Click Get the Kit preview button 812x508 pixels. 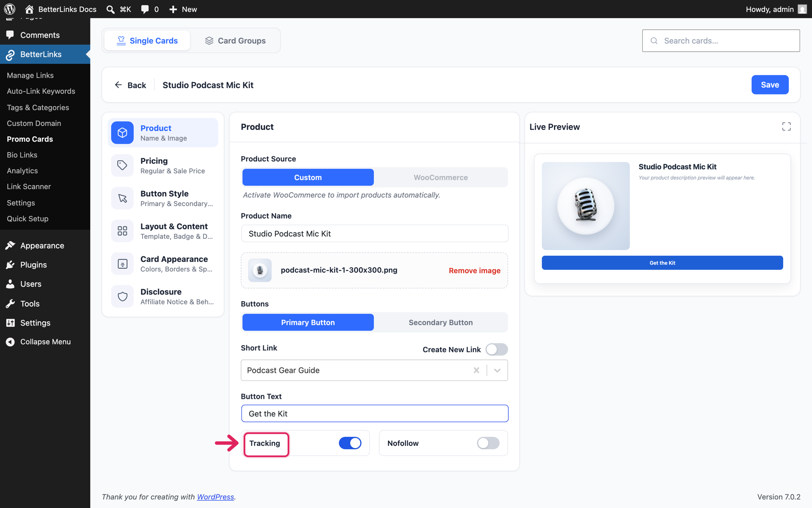(x=662, y=263)
